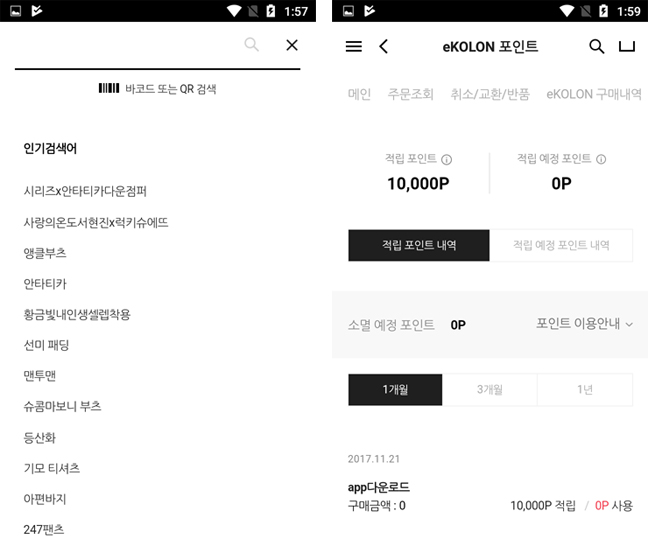Search popular keyword 등산화

point(39,438)
